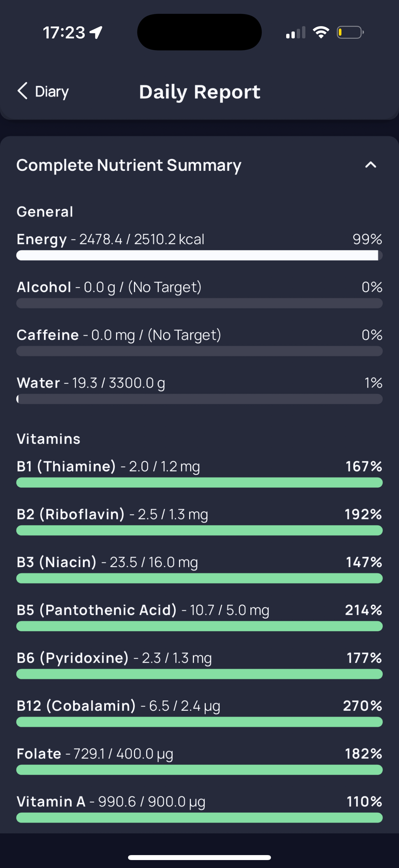Image resolution: width=399 pixels, height=868 pixels.
Task: Select the B2 (Riboflavin) row
Action: pos(199,521)
